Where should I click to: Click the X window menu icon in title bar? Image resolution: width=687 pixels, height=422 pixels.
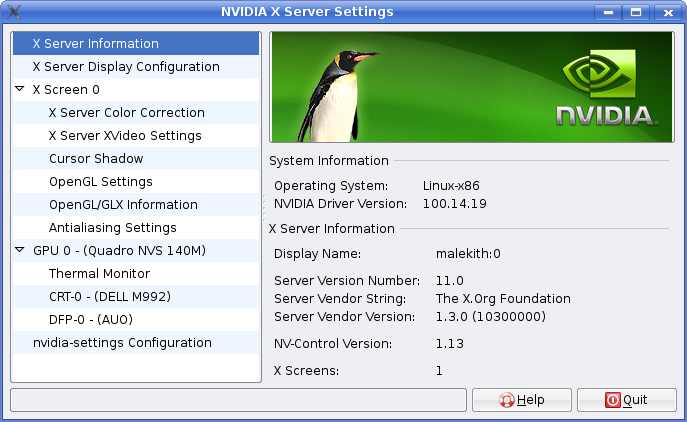(x=12, y=12)
